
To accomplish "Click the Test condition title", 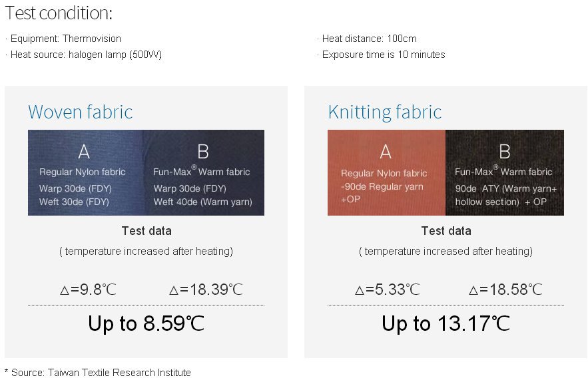I will click(59, 13).
